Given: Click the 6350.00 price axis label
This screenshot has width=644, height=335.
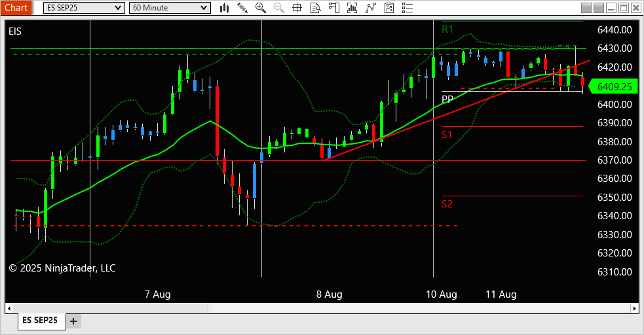Looking at the screenshot, I should tap(615, 197).
